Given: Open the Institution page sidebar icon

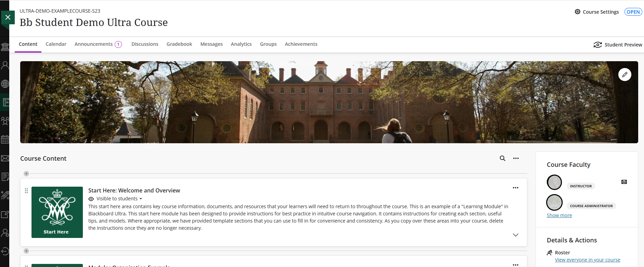Looking at the screenshot, I should click(x=5, y=47).
